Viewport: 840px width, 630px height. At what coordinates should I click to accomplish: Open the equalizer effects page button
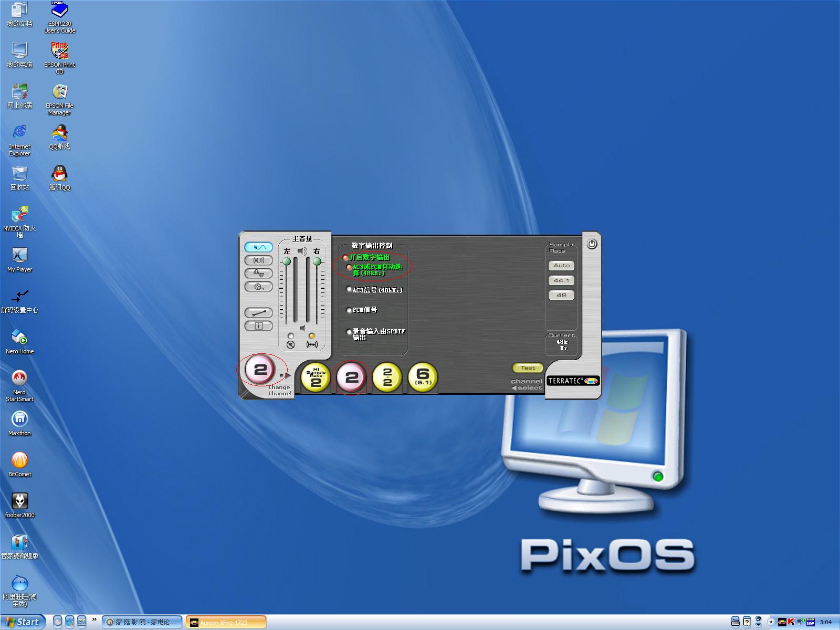point(259,274)
